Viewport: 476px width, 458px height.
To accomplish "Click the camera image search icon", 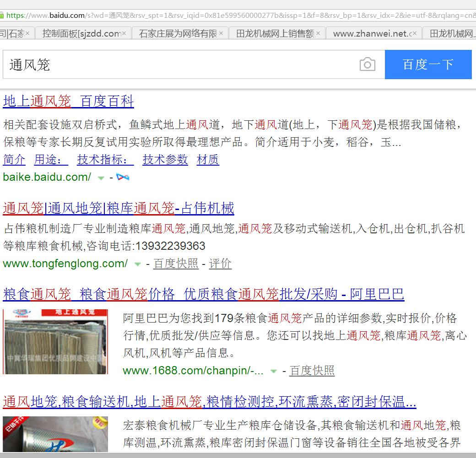I will [x=368, y=65].
